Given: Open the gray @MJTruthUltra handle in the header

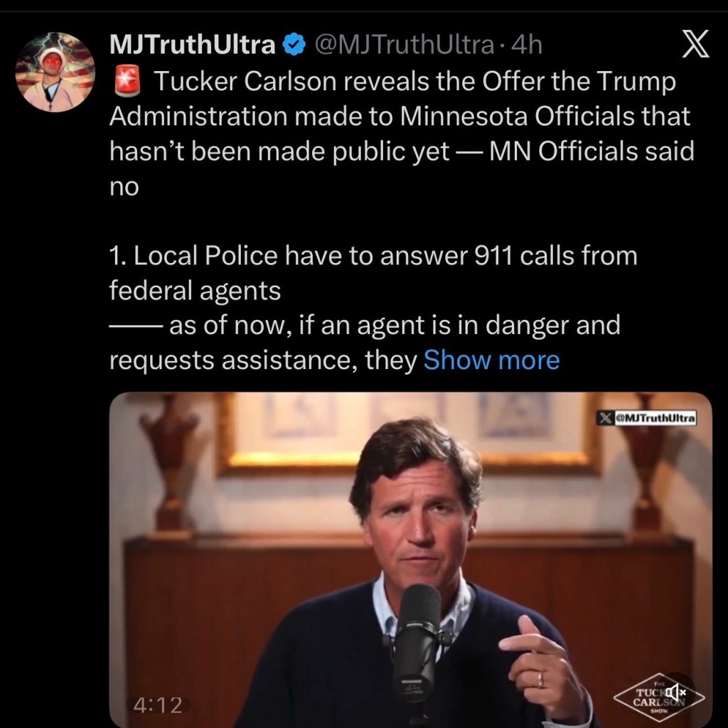Looking at the screenshot, I should click(x=404, y=45).
